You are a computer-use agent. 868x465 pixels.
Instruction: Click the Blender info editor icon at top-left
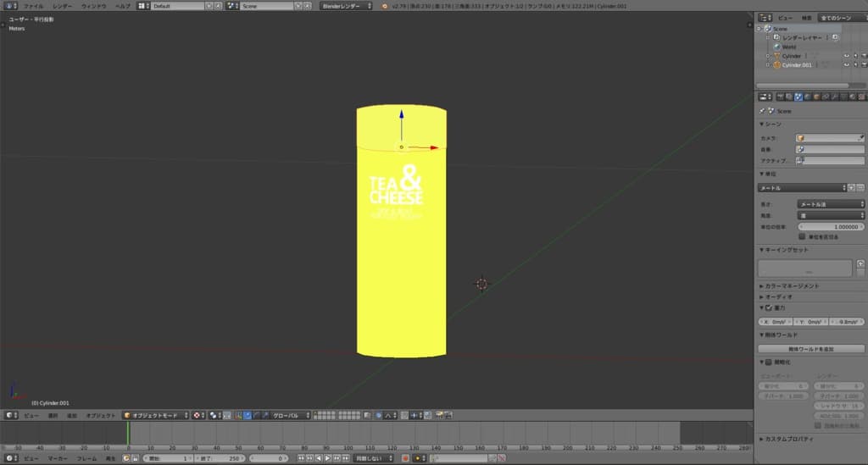(x=11, y=6)
